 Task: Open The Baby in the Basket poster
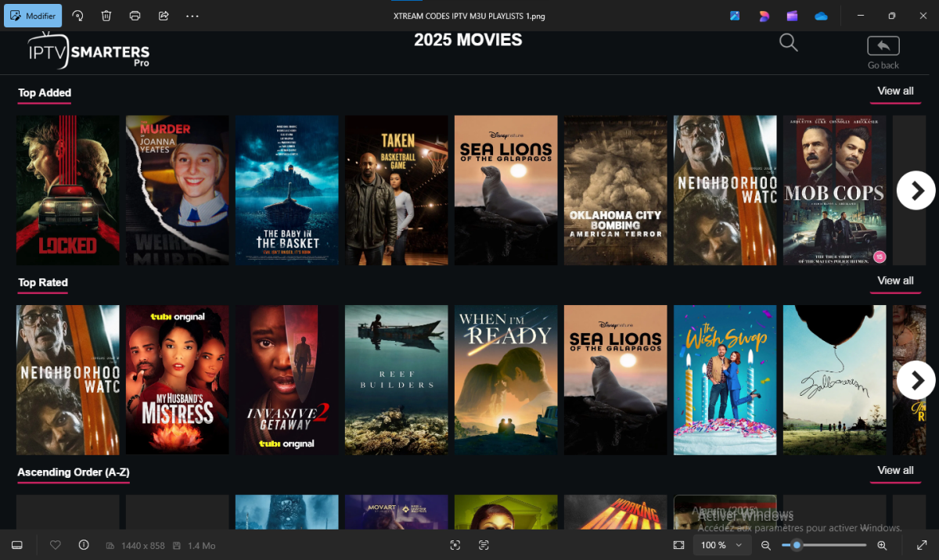(x=287, y=190)
